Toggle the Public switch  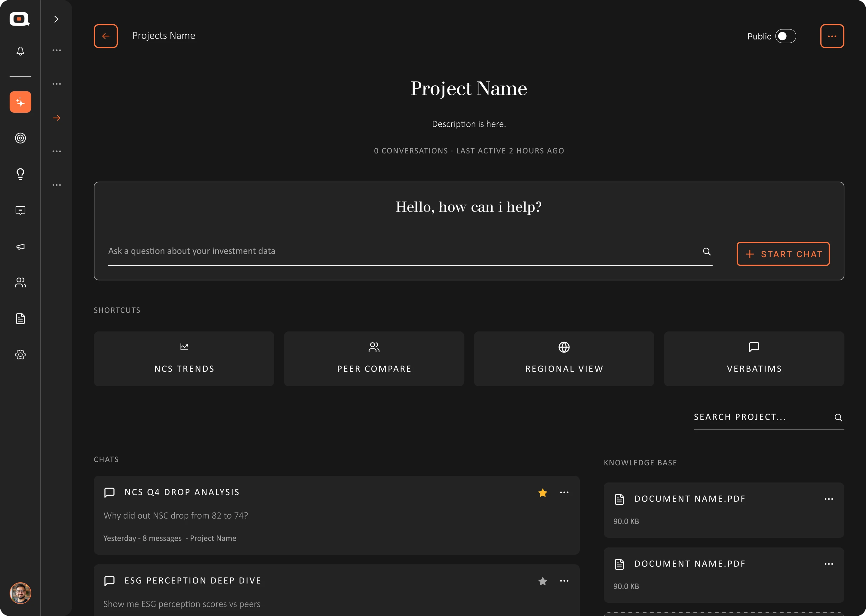786,36
